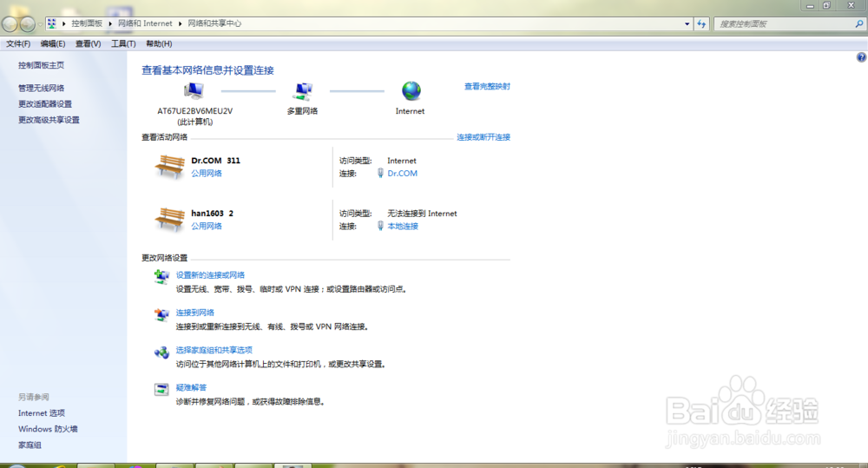Click the 设置新的连接或网络 link
Viewport: 868px width, 468px height.
click(210, 275)
